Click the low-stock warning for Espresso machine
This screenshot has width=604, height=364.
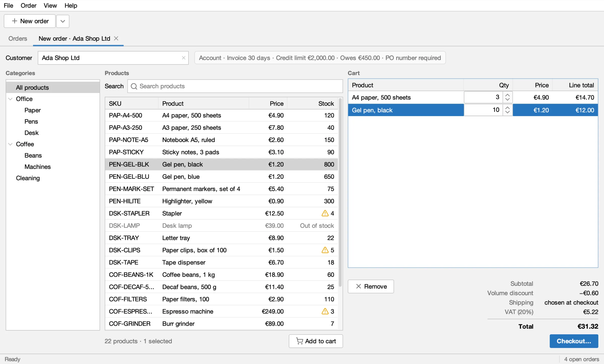click(325, 311)
